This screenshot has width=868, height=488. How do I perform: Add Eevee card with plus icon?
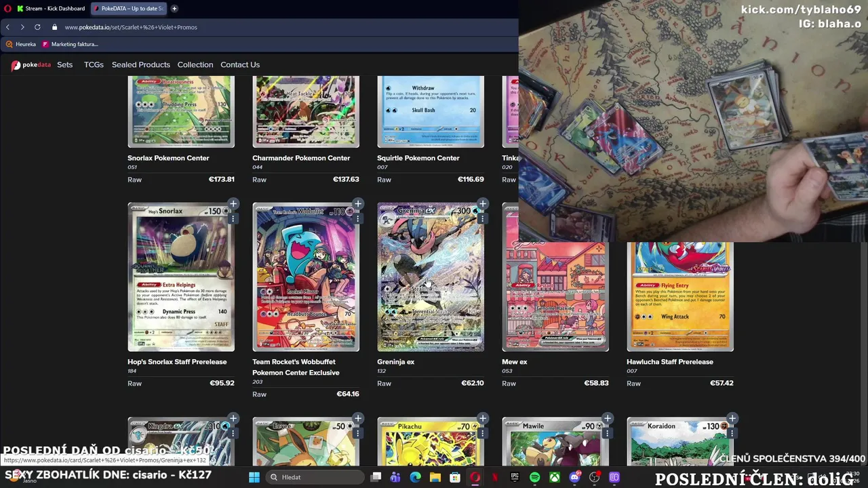tap(358, 419)
